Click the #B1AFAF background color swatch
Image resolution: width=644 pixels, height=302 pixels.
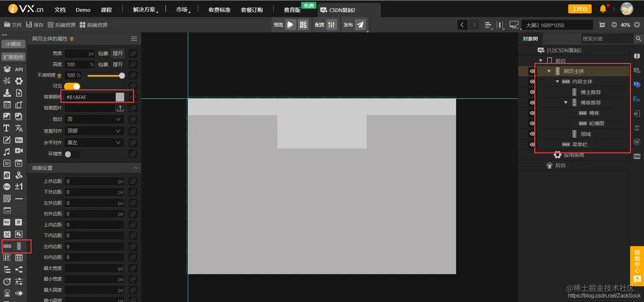click(119, 97)
